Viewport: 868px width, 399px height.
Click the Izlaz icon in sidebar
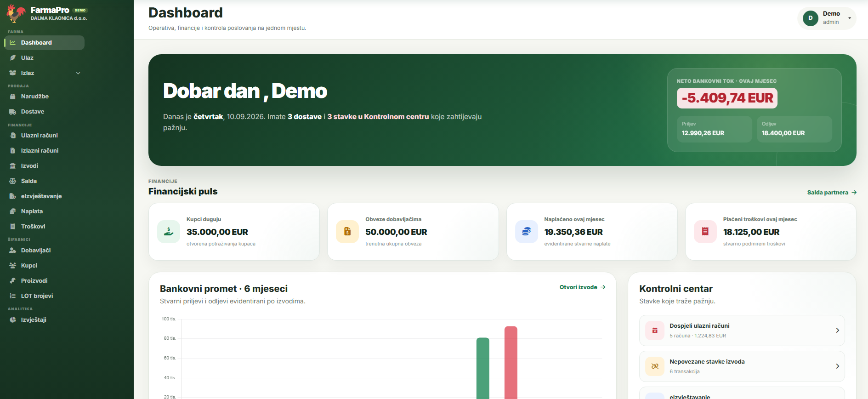tap(13, 73)
